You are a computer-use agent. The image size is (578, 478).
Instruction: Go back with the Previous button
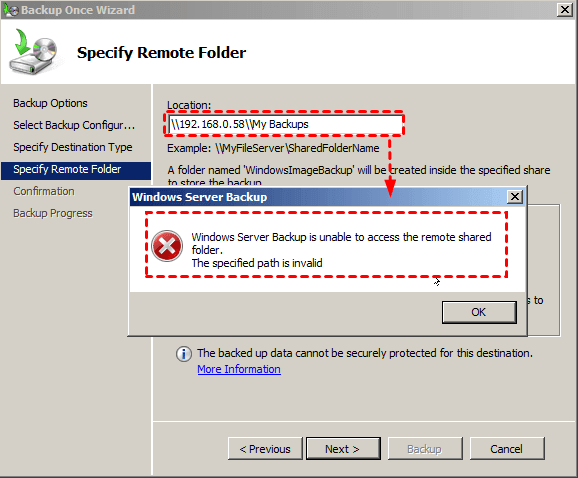click(x=265, y=449)
